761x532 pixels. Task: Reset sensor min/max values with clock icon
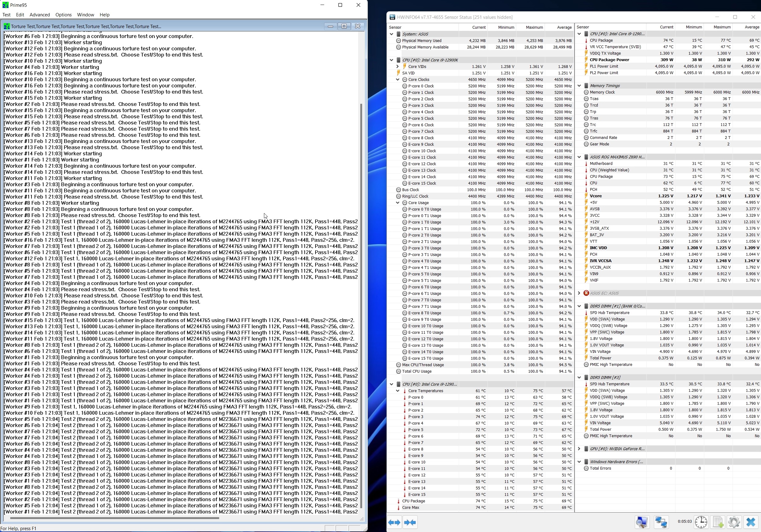pyautogui.click(x=701, y=522)
